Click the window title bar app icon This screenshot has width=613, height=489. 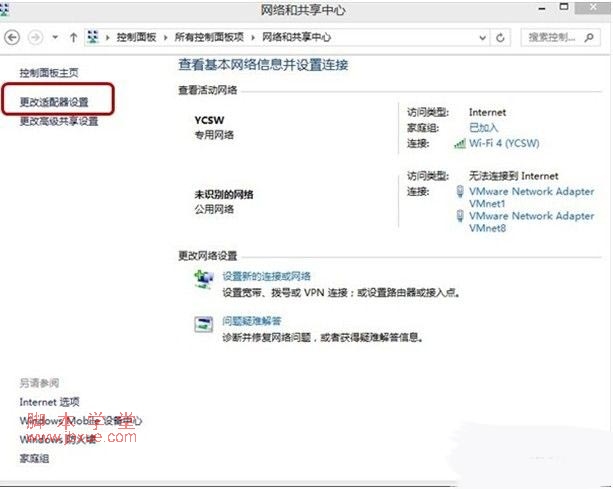coord(4,10)
